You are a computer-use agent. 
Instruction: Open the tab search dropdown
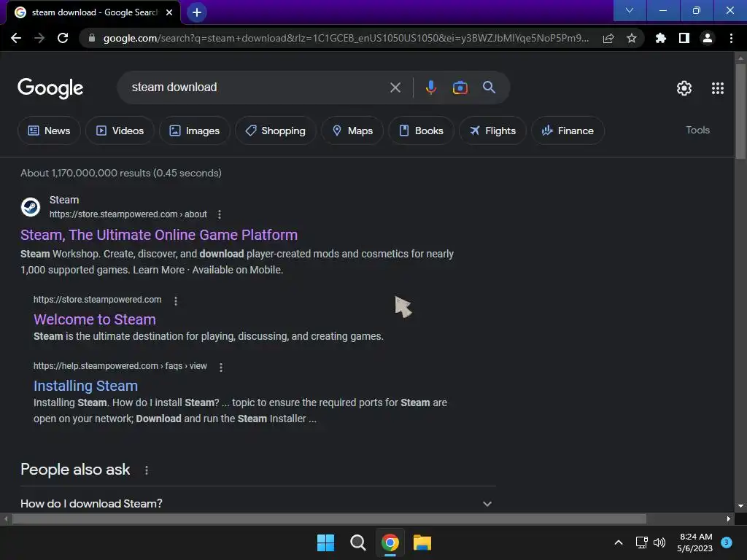click(630, 10)
